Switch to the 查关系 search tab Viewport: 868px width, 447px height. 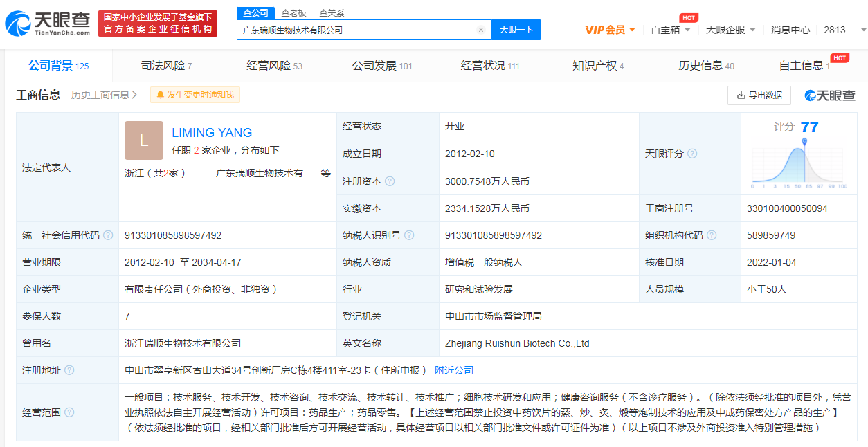point(332,13)
